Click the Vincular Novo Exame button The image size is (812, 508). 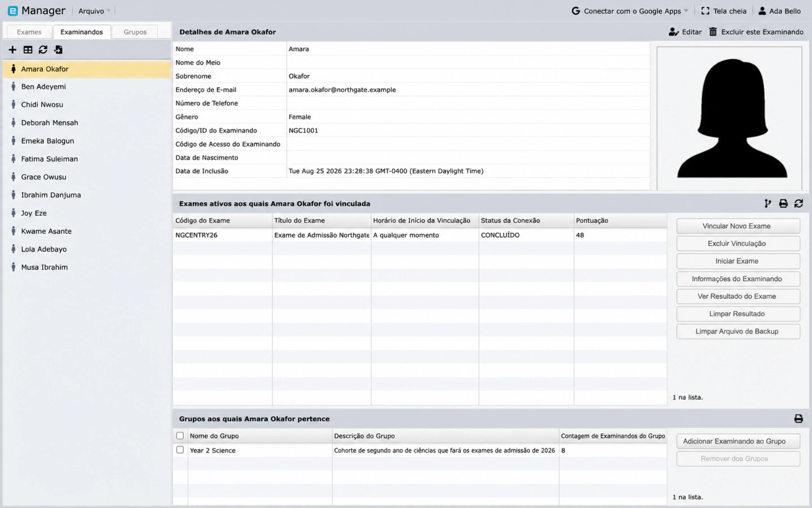[738, 226]
